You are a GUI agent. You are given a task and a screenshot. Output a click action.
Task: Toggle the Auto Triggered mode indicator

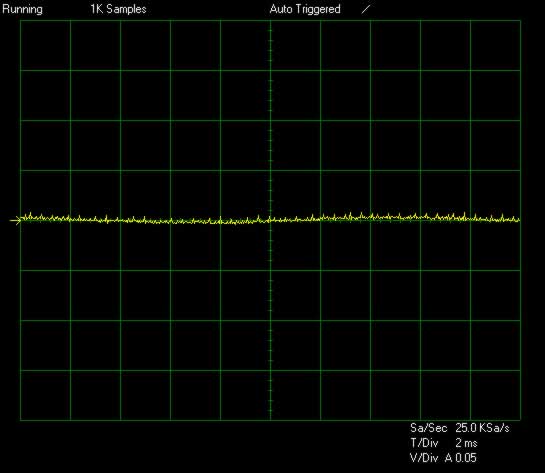coord(305,9)
